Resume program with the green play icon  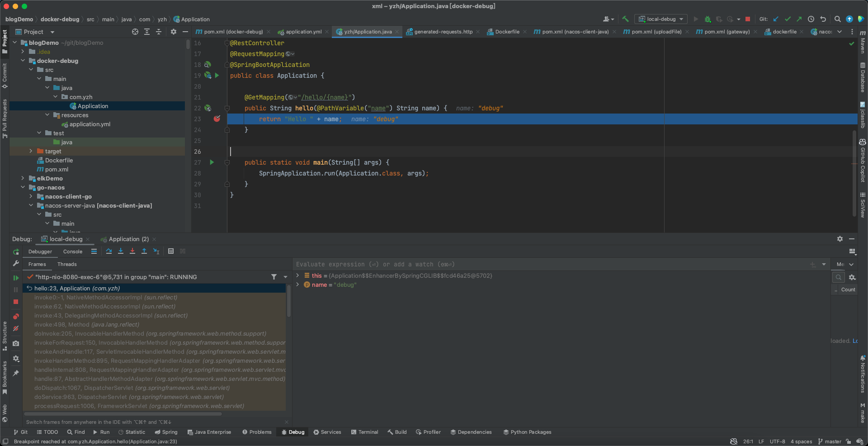(x=16, y=278)
